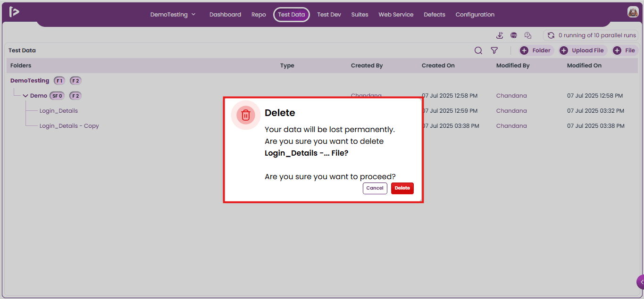Click Modified By Chandana in Demo row
This screenshot has height=299, width=644.
[511, 96]
